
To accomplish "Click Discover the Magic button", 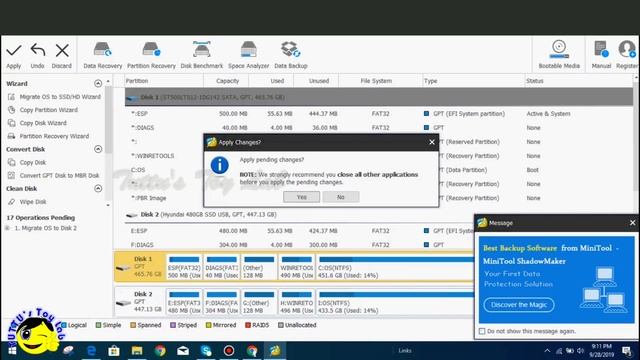I will click(x=519, y=304).
